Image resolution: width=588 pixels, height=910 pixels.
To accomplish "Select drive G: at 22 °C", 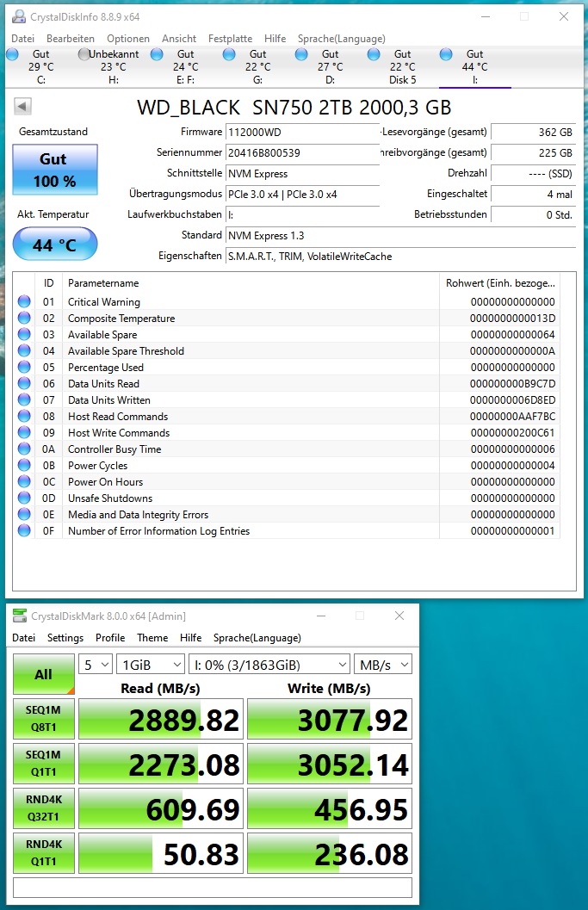I will tap(257, 67).
